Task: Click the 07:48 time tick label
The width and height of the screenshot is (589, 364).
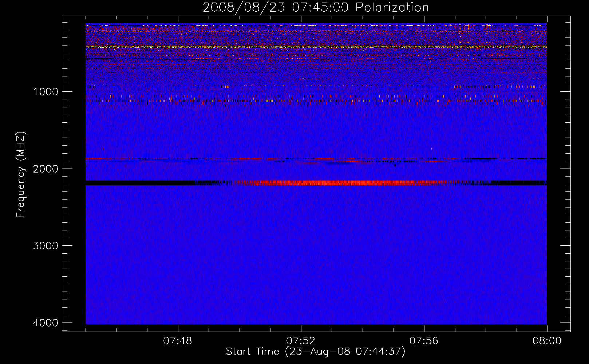Action: (178, 341)
